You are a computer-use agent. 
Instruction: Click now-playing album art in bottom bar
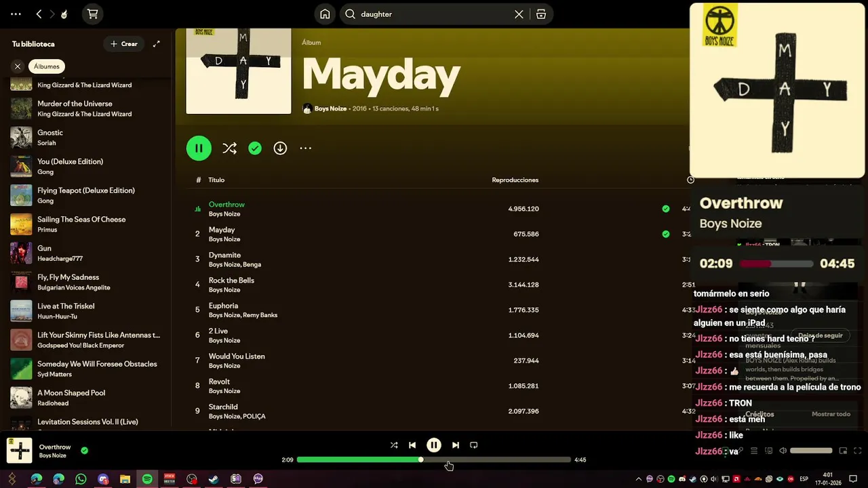click(19, 451)
